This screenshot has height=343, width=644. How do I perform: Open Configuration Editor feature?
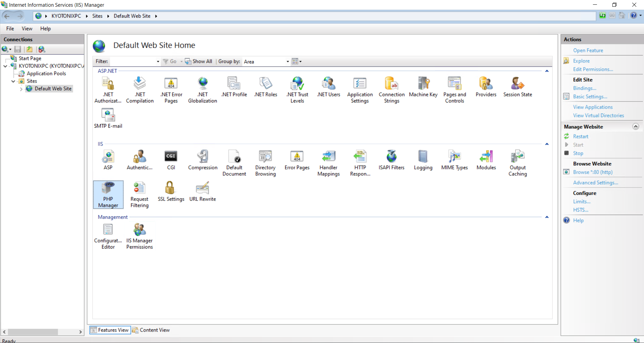click(x=108, y=236)
